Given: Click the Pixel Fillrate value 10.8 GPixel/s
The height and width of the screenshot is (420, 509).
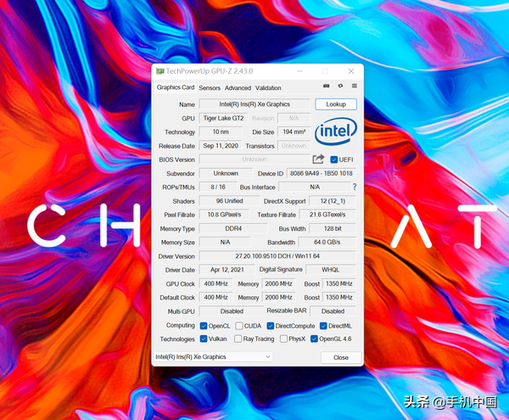Looking at the screenshot, I should click(224, 215).
